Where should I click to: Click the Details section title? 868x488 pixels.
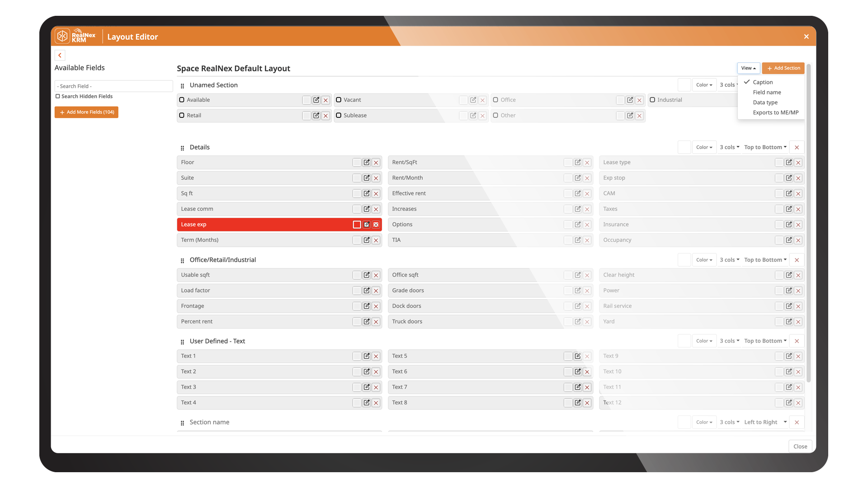click(199, 147)
